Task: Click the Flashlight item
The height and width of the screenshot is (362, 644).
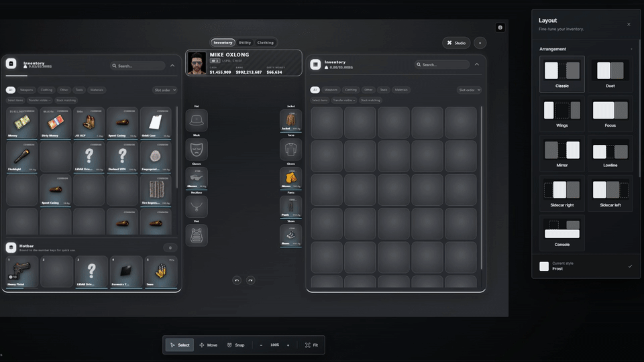Action: [x=21, y=157]
